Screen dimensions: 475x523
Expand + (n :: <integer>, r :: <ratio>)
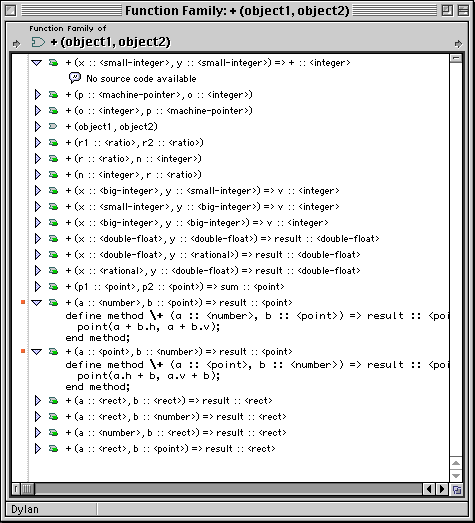38,174
